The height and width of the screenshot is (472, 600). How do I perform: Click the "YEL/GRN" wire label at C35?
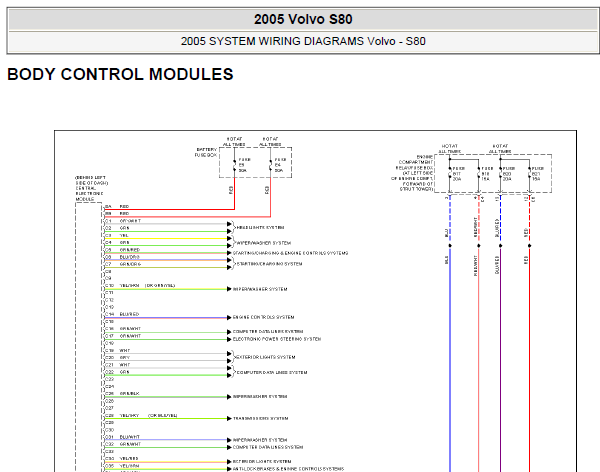tap(129, 466)
